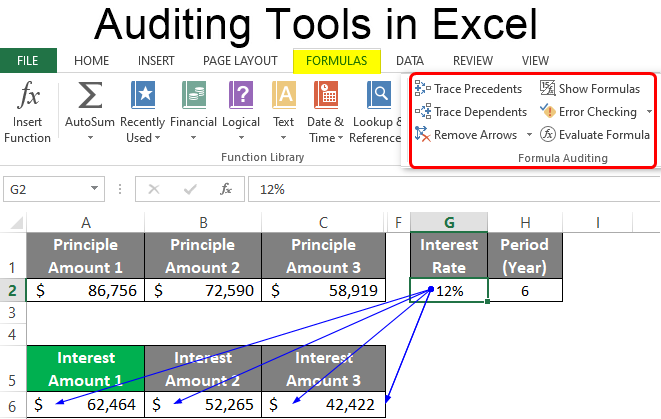This screenshot has height=419, width=661.
Task: Open the Name Box dropdown arrow
Action: click(94, 188)
